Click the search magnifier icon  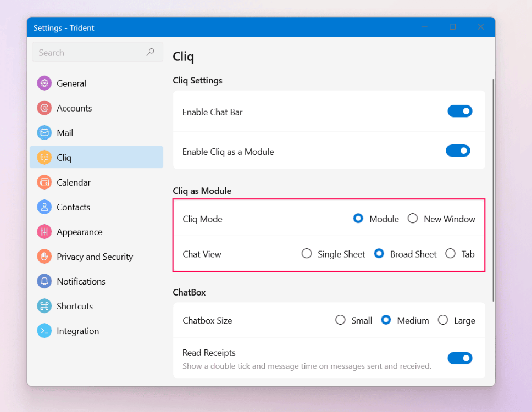point(151,52)
